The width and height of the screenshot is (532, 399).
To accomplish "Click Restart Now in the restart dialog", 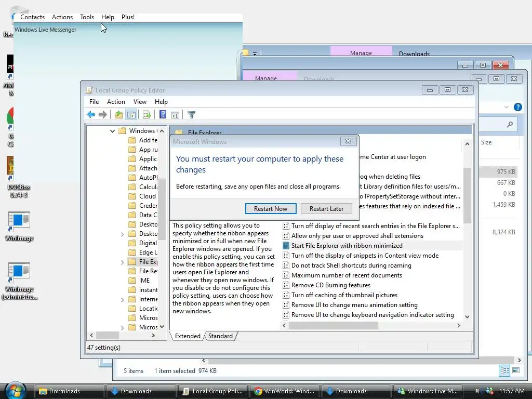I will pyautogui.click(x=270, y=209).
